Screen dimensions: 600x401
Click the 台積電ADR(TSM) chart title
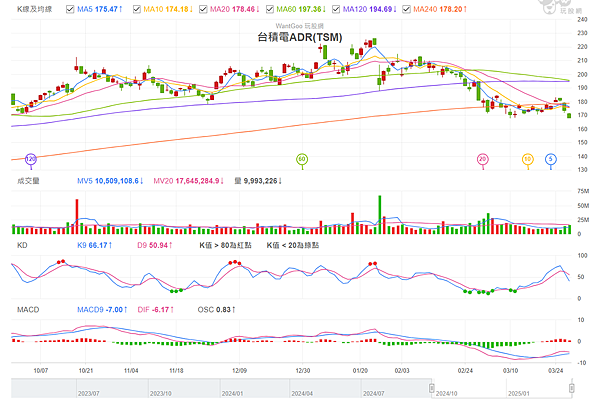tap(300, 37)
